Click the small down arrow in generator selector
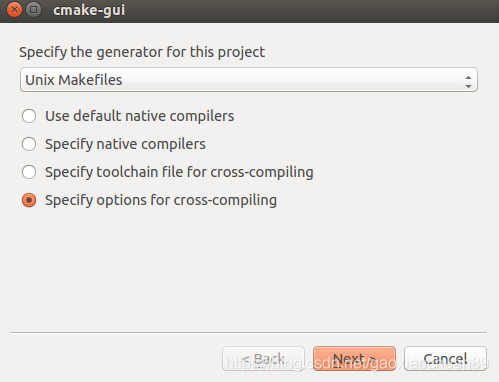Screen dimensions: 499x382 coord(468,86)
